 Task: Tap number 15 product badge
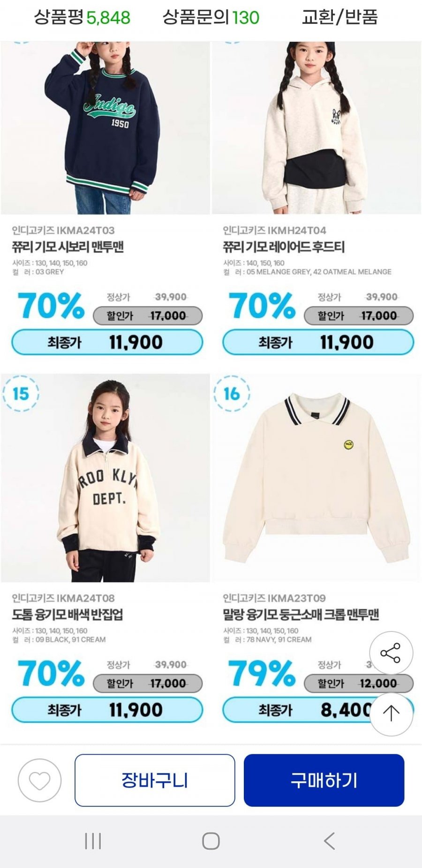(x=21, y=393)
